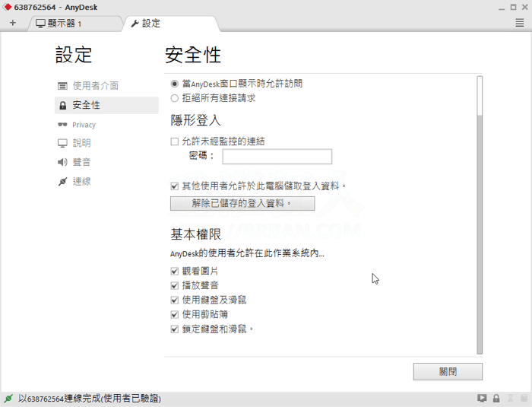The image size is (532, 407).
Task: Click the hourglass icon in the status bar
Action: pyautogui.click(x=509, y=399)
